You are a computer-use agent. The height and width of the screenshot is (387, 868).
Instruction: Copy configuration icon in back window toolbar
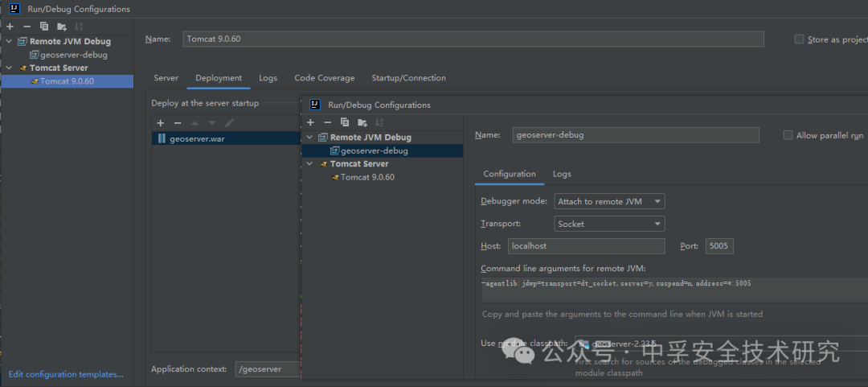point(44,26)
